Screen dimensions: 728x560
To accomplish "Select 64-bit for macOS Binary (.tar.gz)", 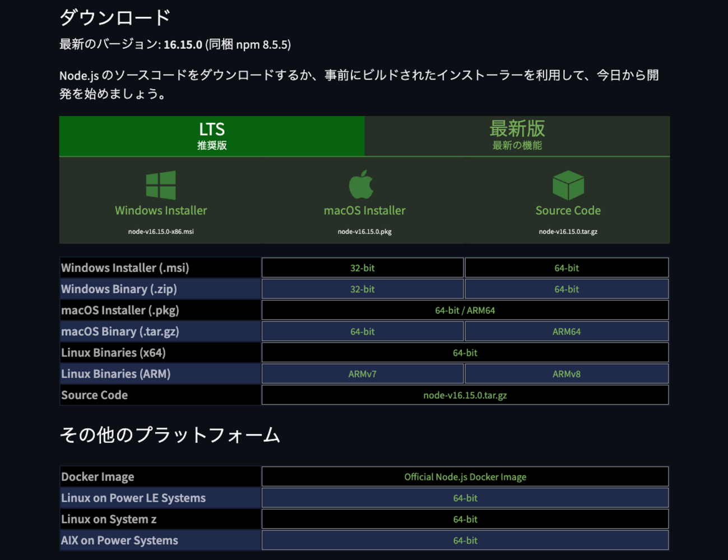I will [363, 332].
